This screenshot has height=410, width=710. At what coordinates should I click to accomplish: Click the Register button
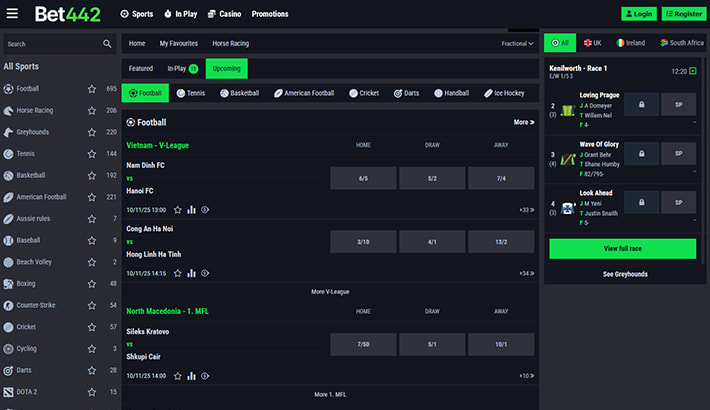pos(684,14)
